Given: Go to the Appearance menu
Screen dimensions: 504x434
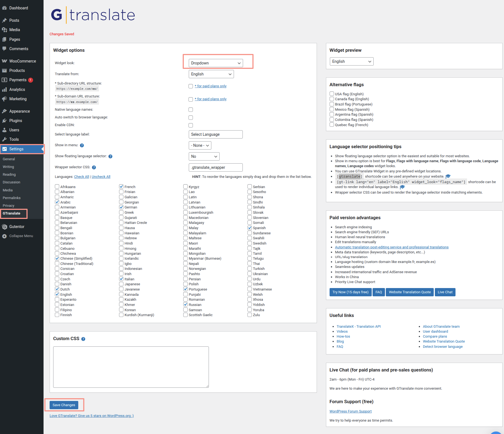Looking at the screenshot, I should coord(19,111).
